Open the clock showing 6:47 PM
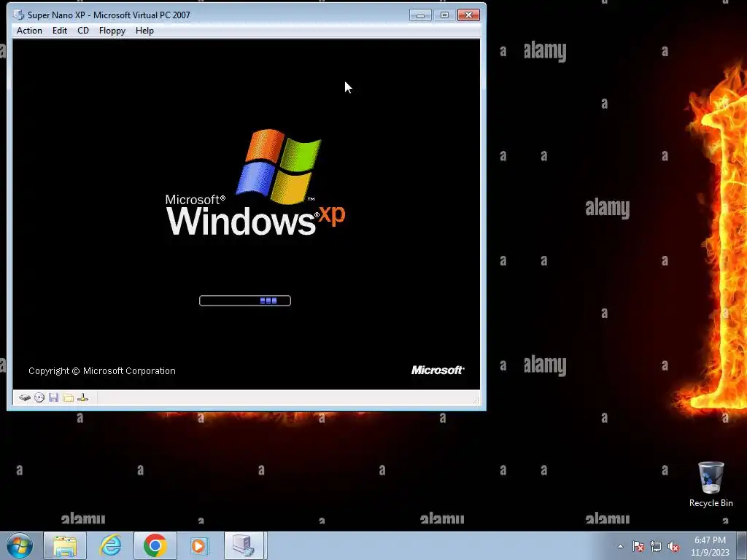The image size is (747, 560). coord(710,546)
